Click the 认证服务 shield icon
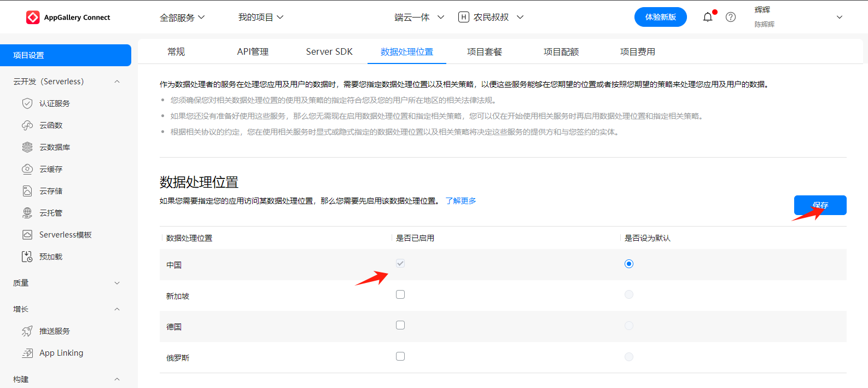868x388 pixels. [27, 103]
